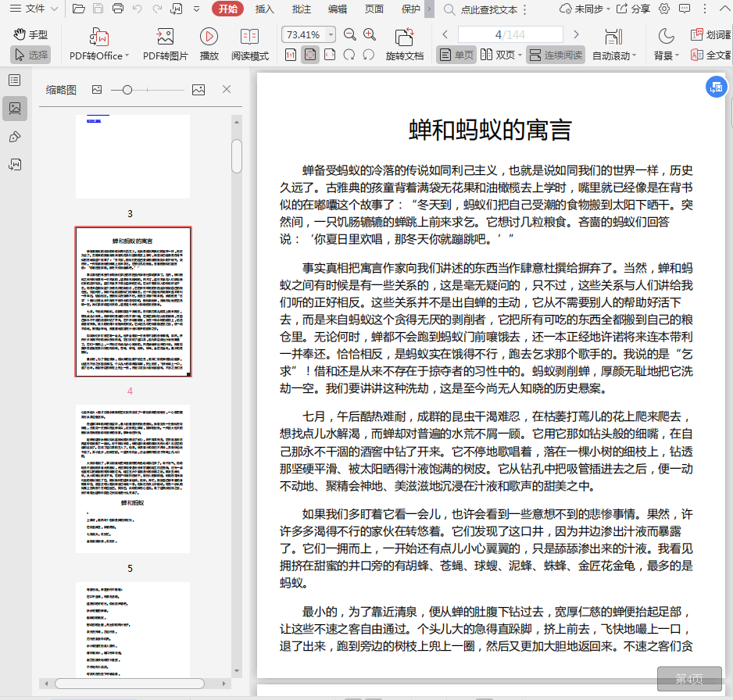Click the blue floating assistant icon

[x=716, y=87]
